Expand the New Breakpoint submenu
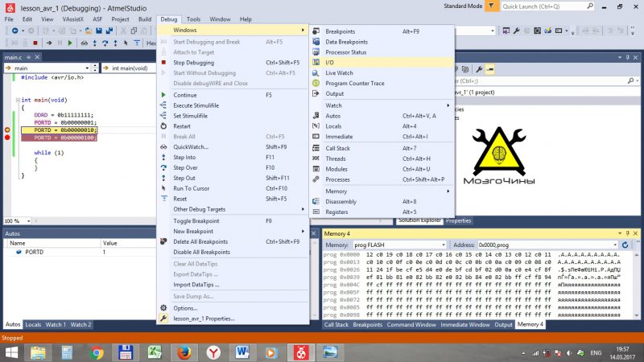This screenshot has height=362, width=644. point(233,231)
